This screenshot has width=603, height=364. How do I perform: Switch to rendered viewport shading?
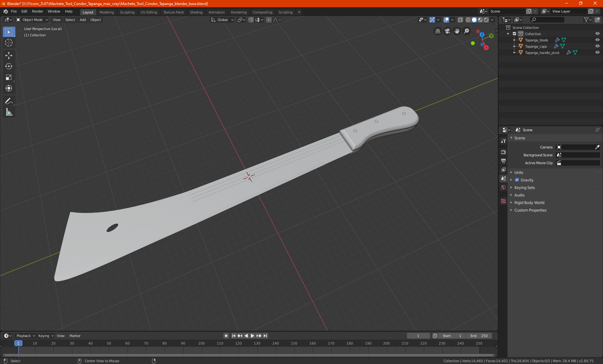[x=486, y=20]
